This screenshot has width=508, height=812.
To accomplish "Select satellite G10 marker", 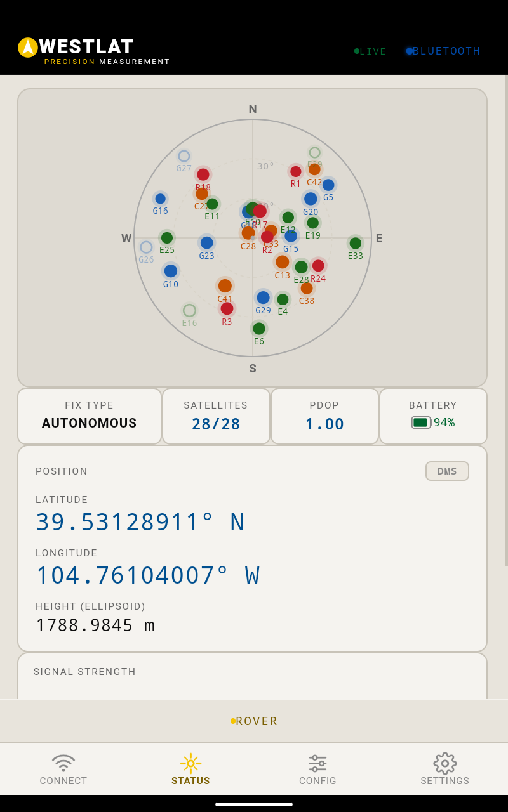I will click(x=171, y=271).
